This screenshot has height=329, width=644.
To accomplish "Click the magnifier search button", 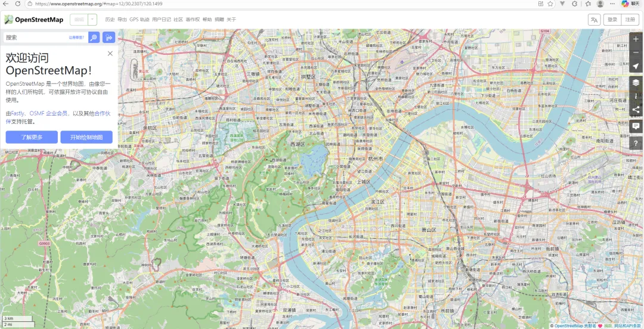I will coord(94,38).
